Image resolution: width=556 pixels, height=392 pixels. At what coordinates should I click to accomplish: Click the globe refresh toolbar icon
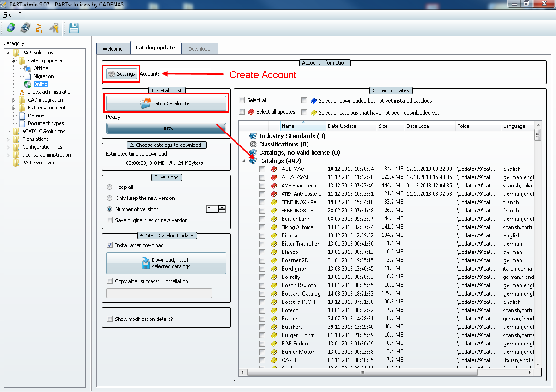click(x=11, y=28)
